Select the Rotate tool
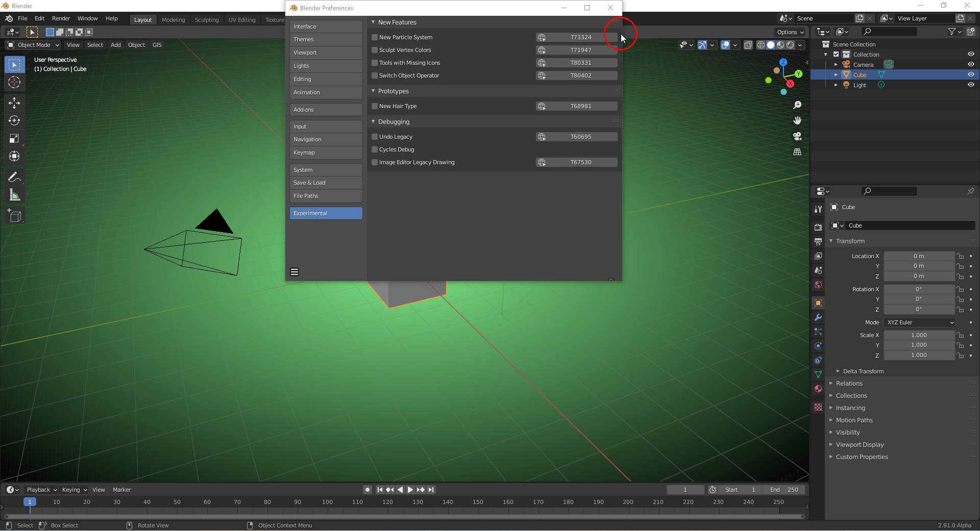This screenshot has height=531, width=980. 14,121
